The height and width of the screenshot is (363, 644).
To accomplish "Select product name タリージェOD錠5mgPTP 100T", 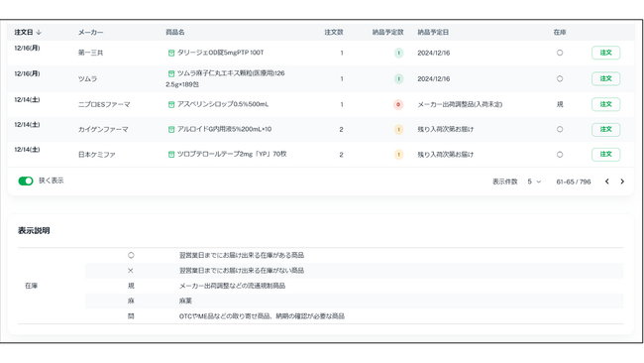I will pos(221,53).
